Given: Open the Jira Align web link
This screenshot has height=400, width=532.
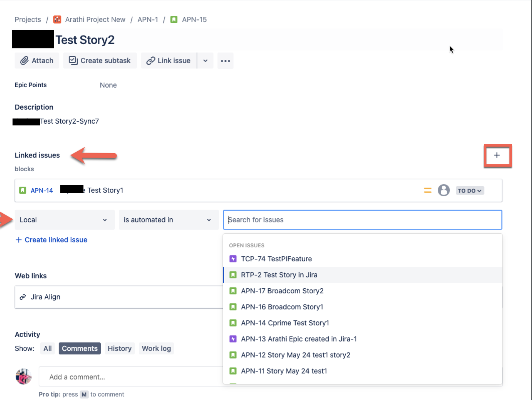Looking at the screenshot, I should [x=45, y=297].
